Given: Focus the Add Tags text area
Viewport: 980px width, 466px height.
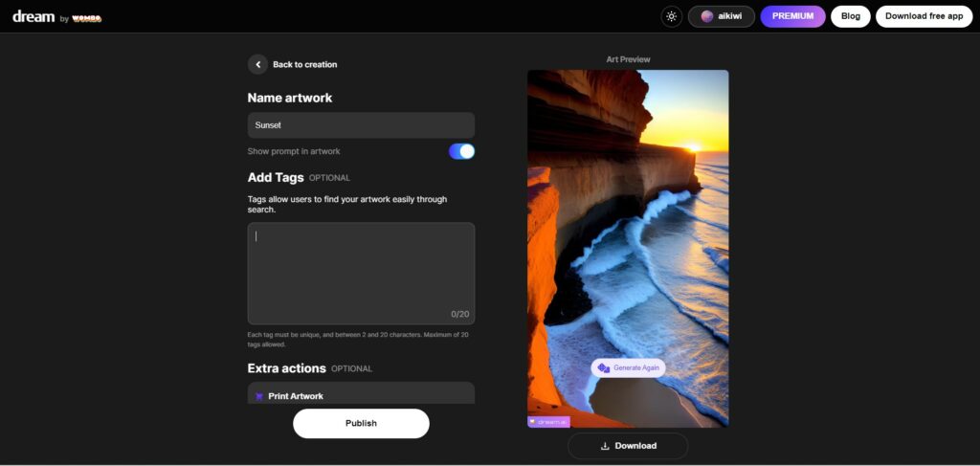Looking at the screenshot, I should 361,273.
